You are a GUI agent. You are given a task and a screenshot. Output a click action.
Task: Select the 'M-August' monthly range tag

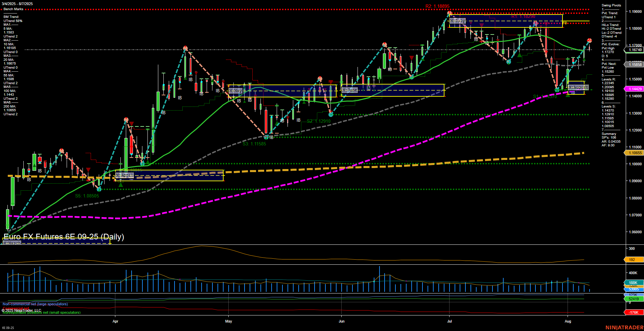coord(578,87)
